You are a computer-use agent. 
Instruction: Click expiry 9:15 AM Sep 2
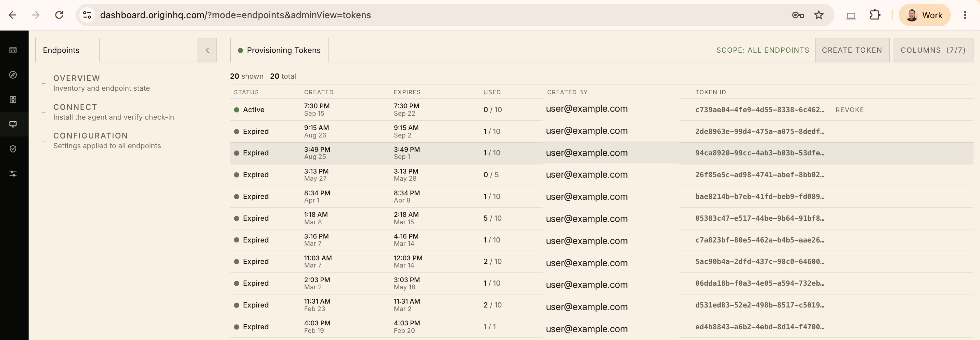(406, 131)
